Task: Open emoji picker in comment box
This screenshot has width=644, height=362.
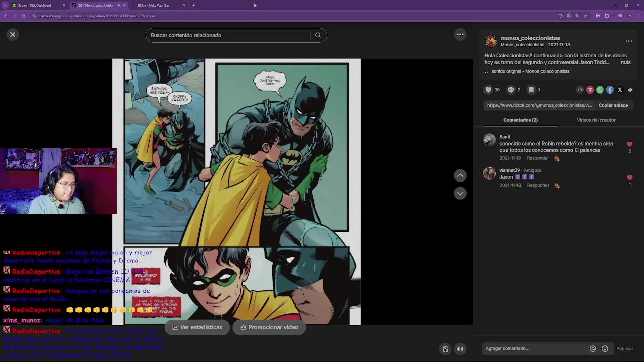Action: click(605, 349)
